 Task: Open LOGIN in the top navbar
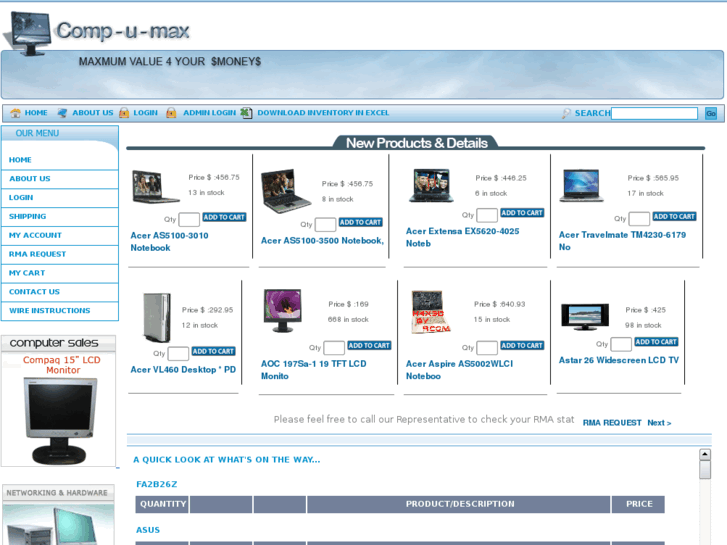(146, 113)
